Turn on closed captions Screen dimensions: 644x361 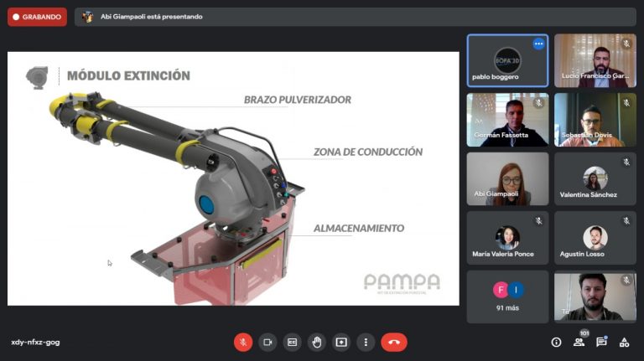coord(292,342)
